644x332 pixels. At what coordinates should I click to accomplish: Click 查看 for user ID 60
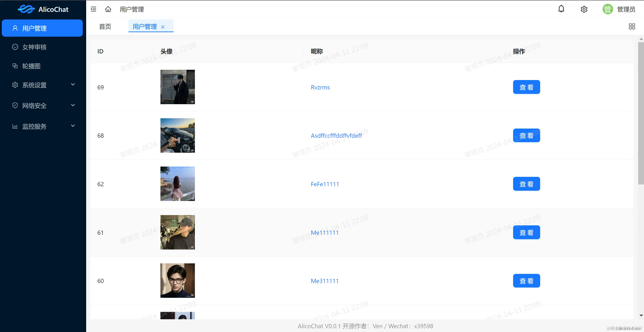point(526,281)
